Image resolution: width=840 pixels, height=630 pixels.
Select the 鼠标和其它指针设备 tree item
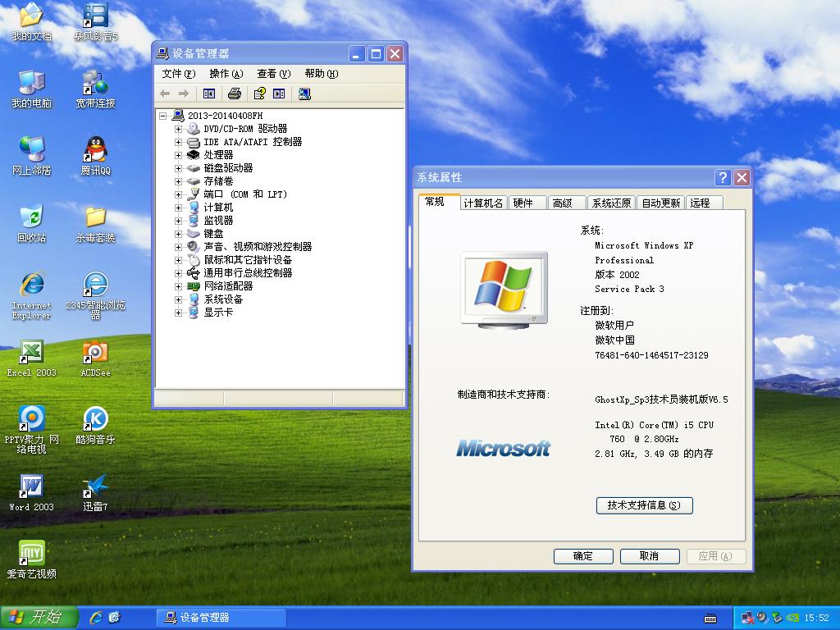248,260
